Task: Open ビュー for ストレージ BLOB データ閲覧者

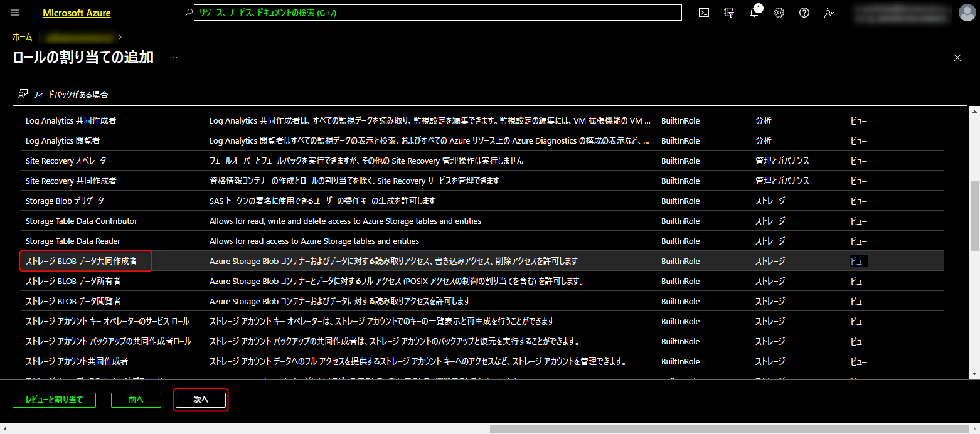Action: click(859, 301)
